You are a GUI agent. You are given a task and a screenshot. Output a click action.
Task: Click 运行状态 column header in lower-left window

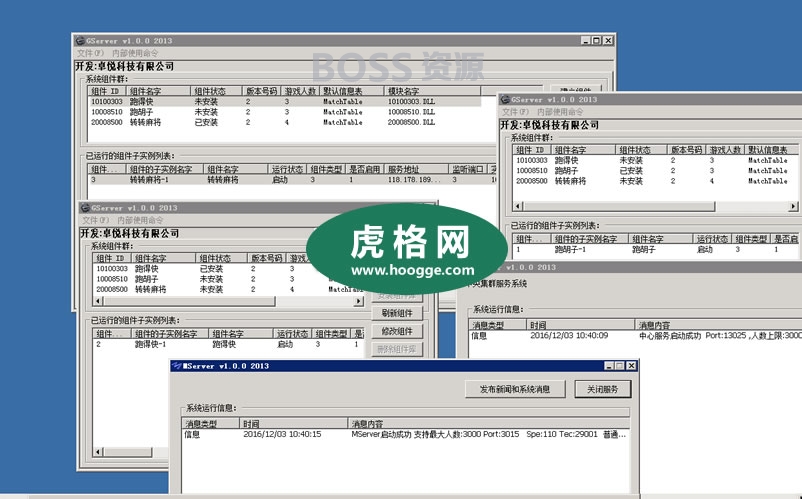pos(292,333)
